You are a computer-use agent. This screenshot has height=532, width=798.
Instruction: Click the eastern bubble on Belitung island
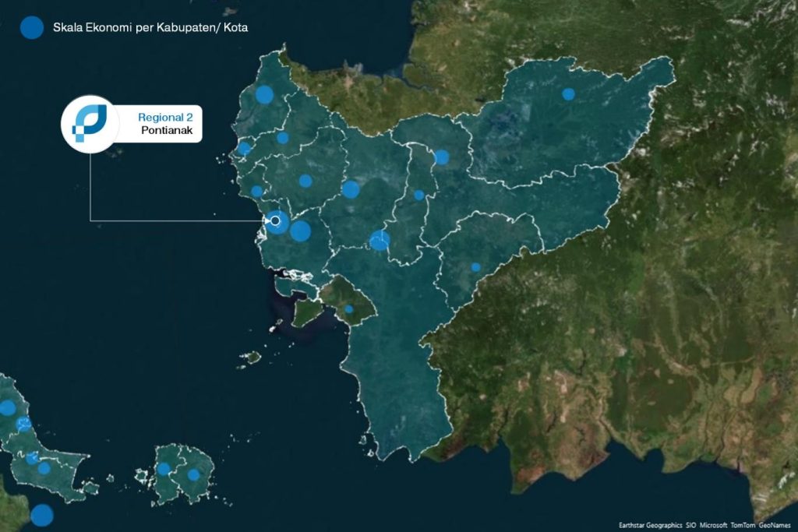click(193, 474)
